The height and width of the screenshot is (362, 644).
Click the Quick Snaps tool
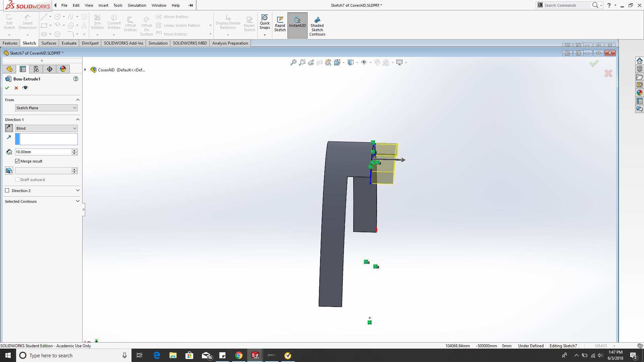[265, 22]
